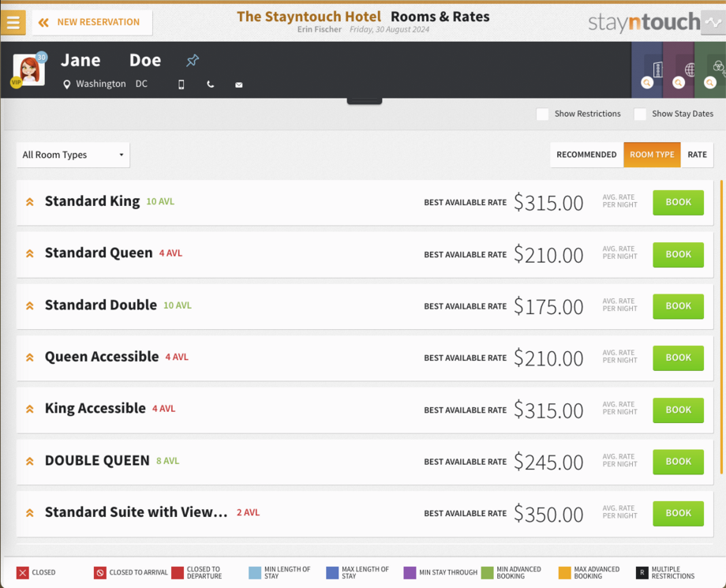Expand the Standard King row chevron

click(30, 202)
